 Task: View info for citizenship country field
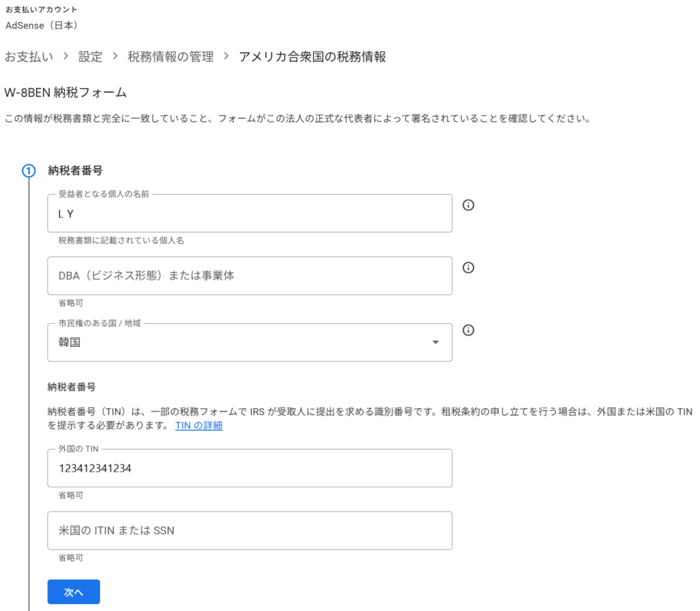468,330
